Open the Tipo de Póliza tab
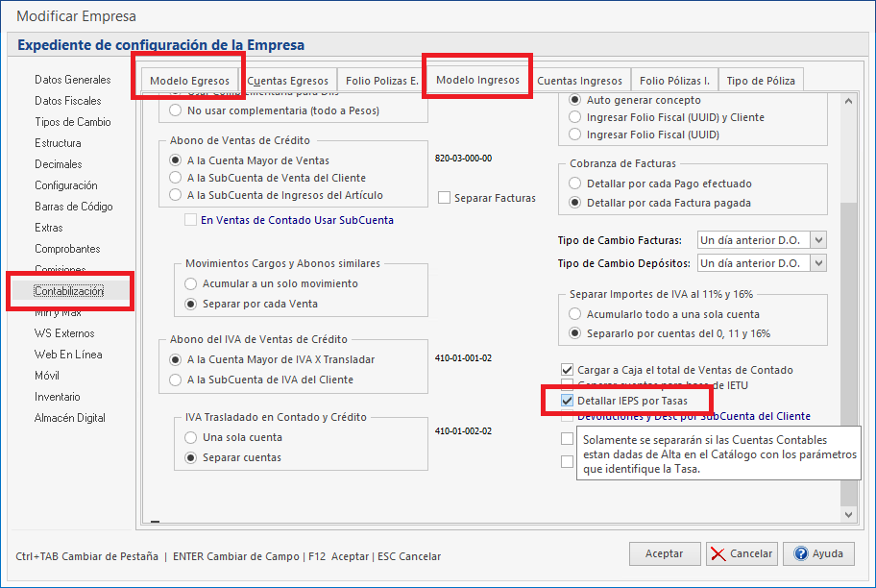This screenshot has height=588, width=876. coord(761,81)
